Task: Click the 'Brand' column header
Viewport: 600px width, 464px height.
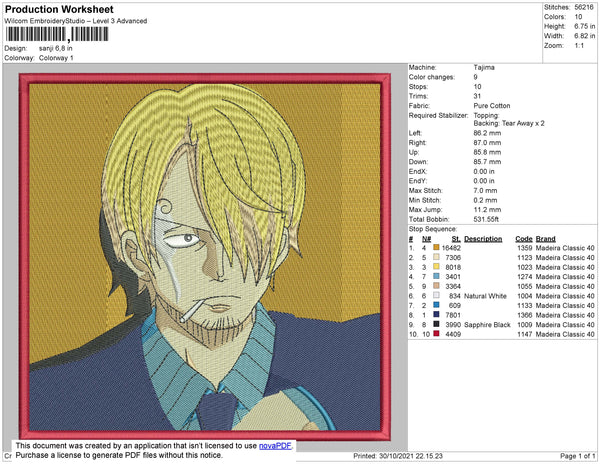Action: pos(545,239)
